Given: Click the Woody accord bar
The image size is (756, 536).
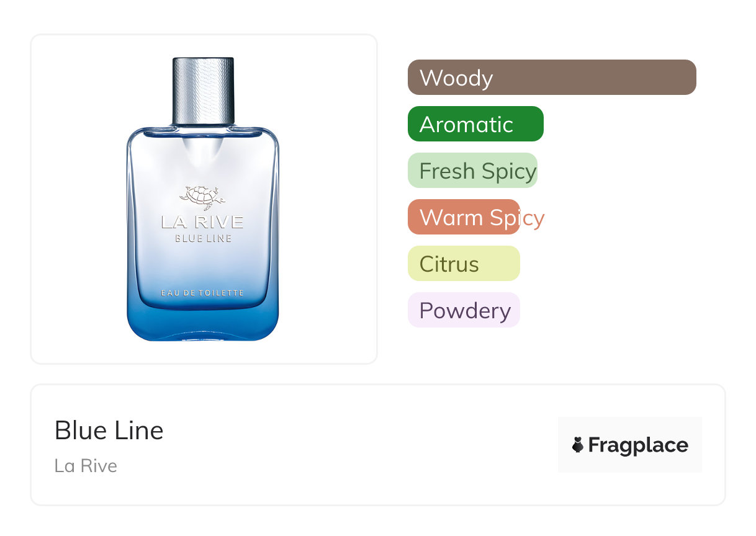Looking at the screenshot, I should (x=551, y=78).
